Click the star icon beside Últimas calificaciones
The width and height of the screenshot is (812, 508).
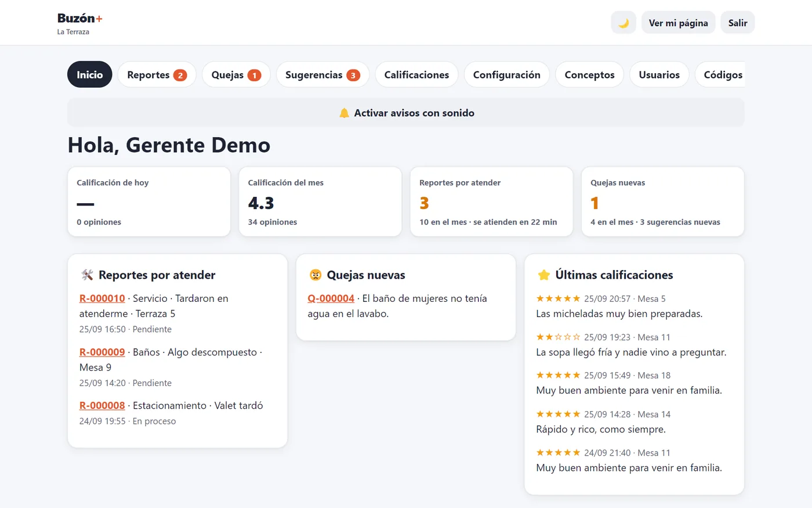pyautogui.click(x=543, y=275)
